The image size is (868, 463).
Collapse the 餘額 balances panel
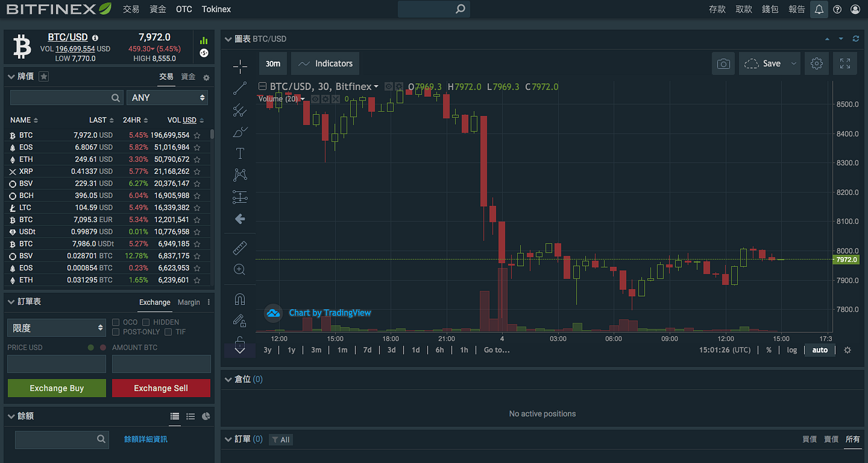11,416
